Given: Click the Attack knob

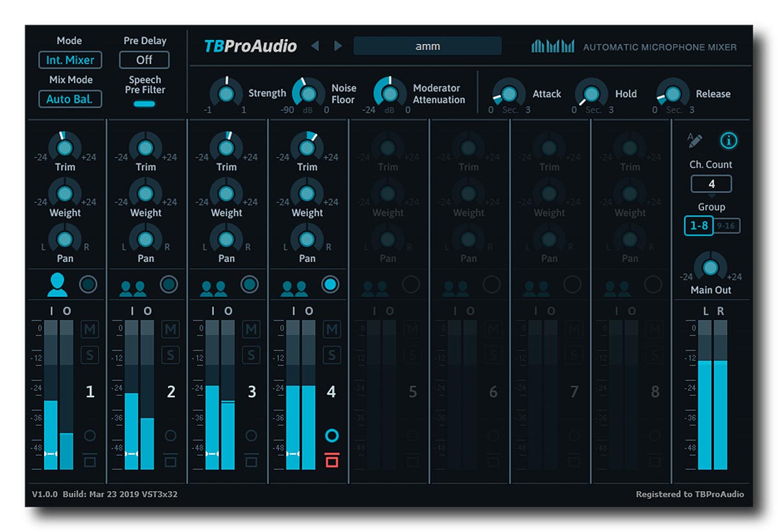Looking at the screenshot, I should [509, 94].
